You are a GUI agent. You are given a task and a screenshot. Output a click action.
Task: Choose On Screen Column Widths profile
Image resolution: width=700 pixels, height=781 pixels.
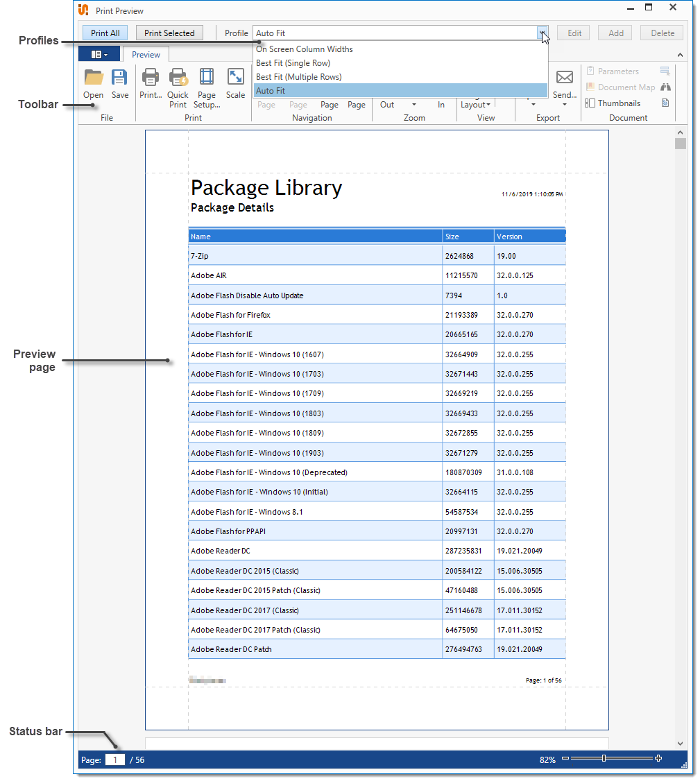coord(304,49)
